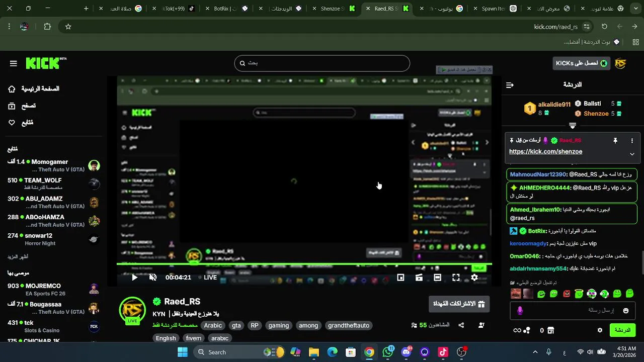This screenshot has height=362, width=644.
Task: Click the Get KICKs button
Action: [581, 63]
